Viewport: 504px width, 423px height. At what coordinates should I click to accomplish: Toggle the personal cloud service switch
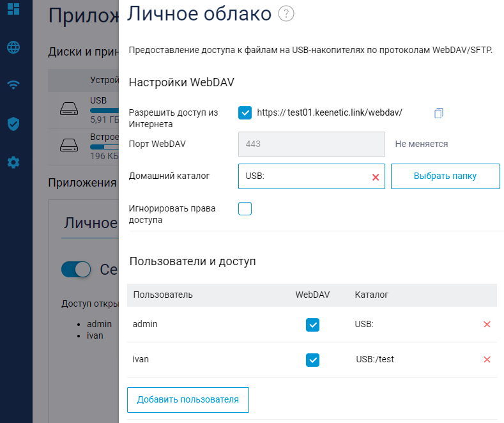coord(77,270)
